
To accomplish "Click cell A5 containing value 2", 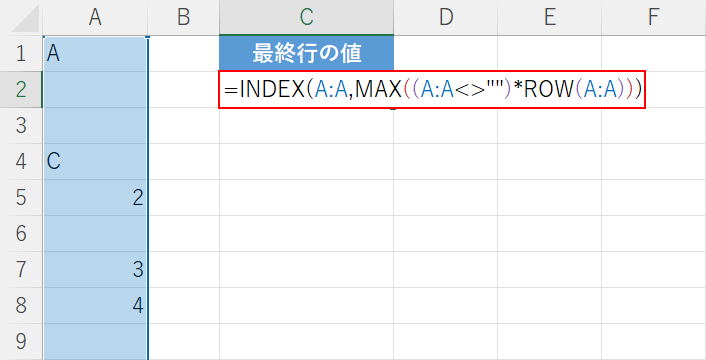I will point(95,198).
